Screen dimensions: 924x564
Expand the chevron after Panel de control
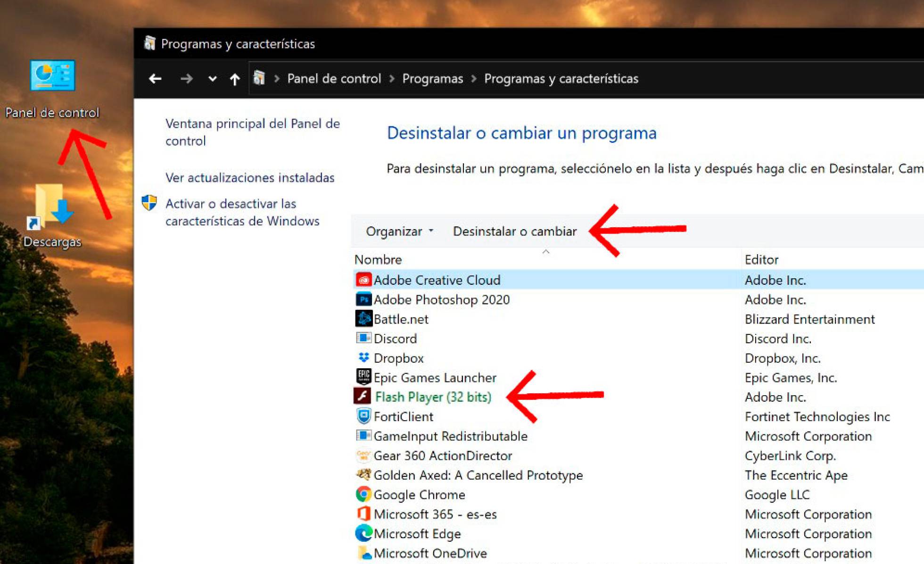[x=392, y=79]
